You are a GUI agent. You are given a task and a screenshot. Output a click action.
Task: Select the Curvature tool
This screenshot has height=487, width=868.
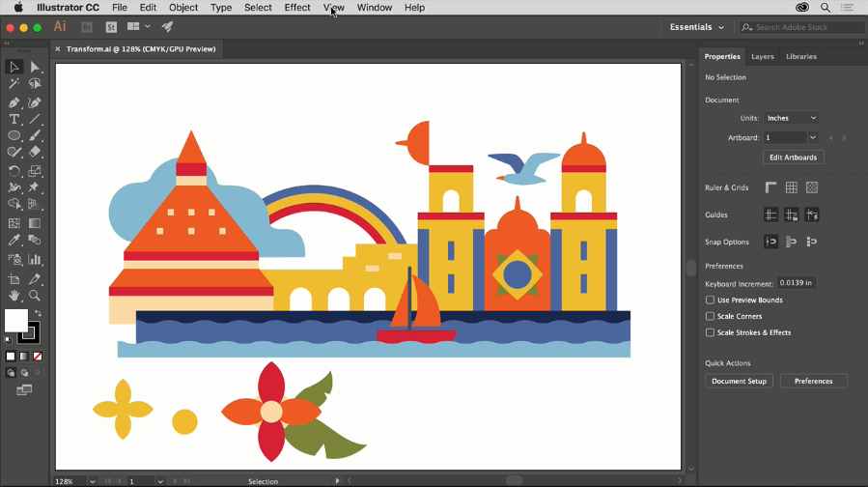(35, 102)
